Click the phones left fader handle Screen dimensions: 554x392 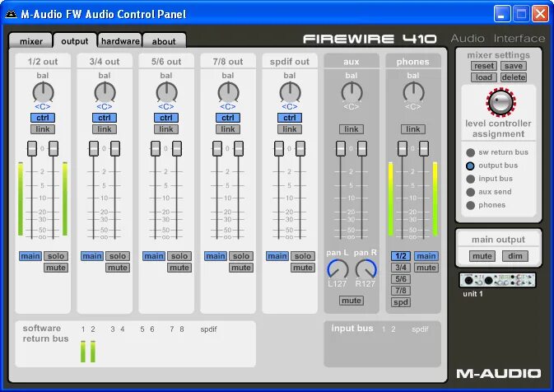(x=403, y=148)
